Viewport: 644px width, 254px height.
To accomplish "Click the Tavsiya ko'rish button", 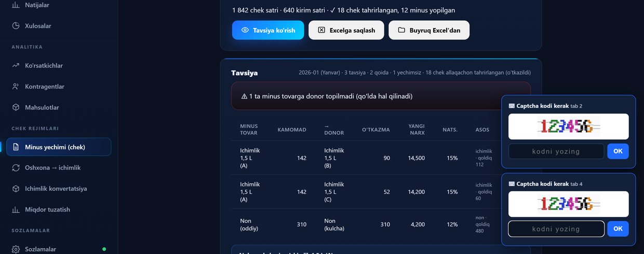I will [x=268, y=30].
